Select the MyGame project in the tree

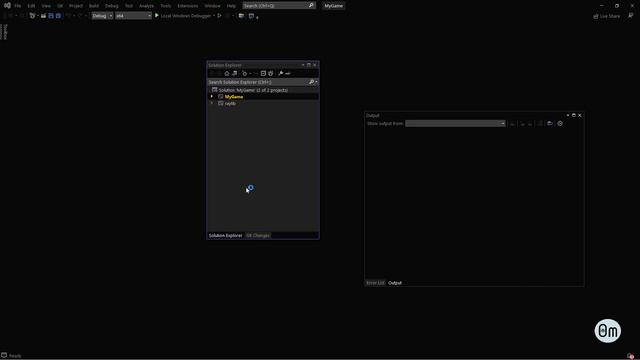(x=234, y=97)
